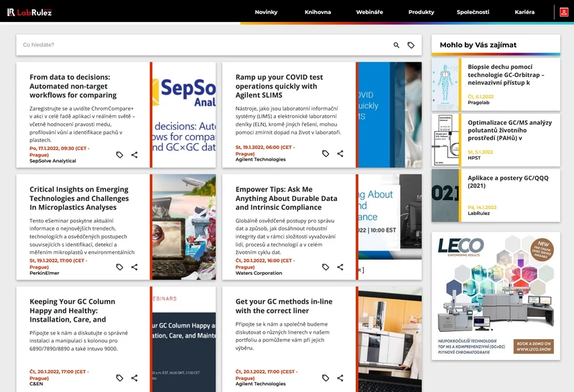The height and width of the screenshot is (392, 574).
Task: Open 'Biopsie dechu pomocí technologie GC-Orbitrap' article
Action: 506,75
